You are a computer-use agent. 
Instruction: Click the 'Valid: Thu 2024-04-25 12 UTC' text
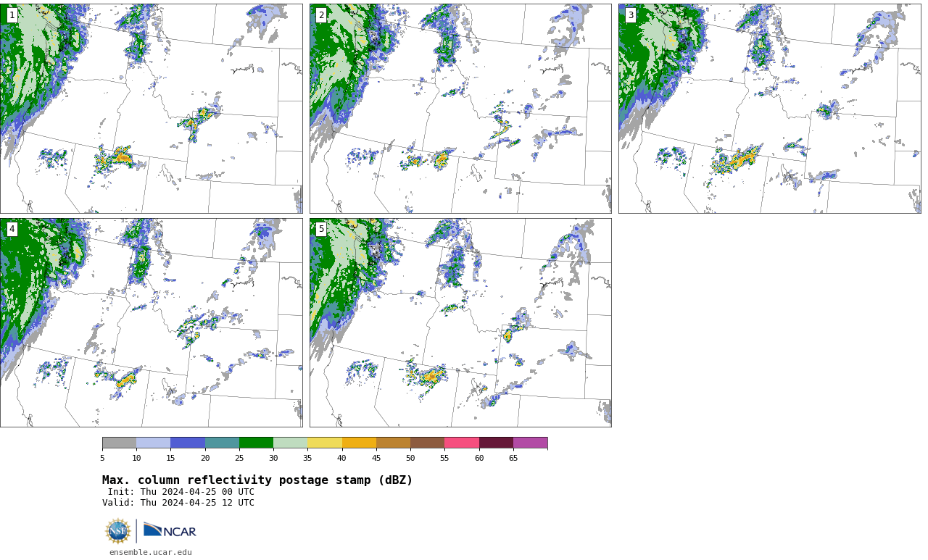(178, 503)
